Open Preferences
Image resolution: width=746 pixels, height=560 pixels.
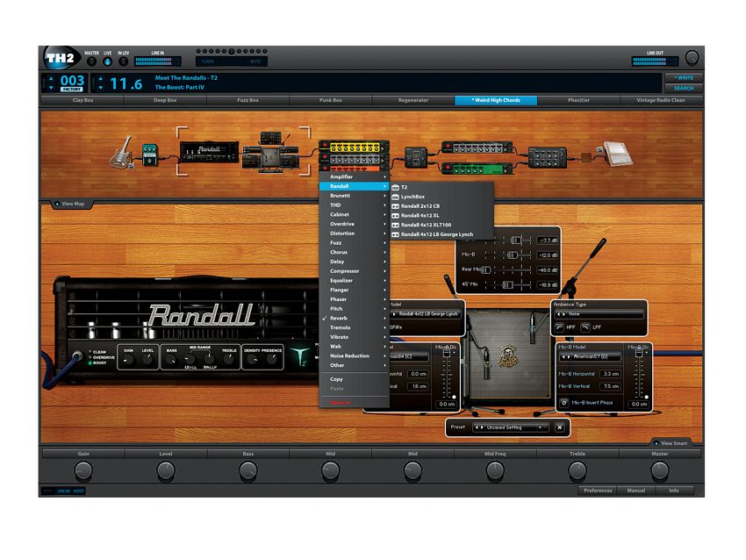pyautogui.click(x=598, y=491)
